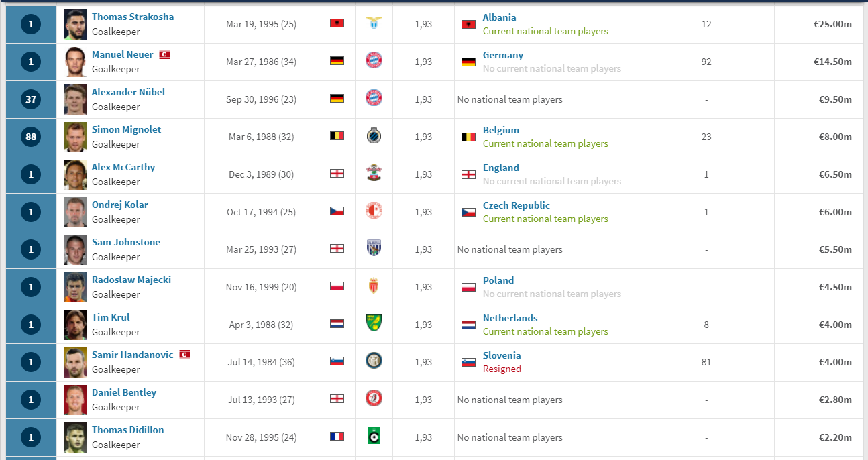
Task: Open Thomas Didillon's player profile
Action: tap(128, 430)
